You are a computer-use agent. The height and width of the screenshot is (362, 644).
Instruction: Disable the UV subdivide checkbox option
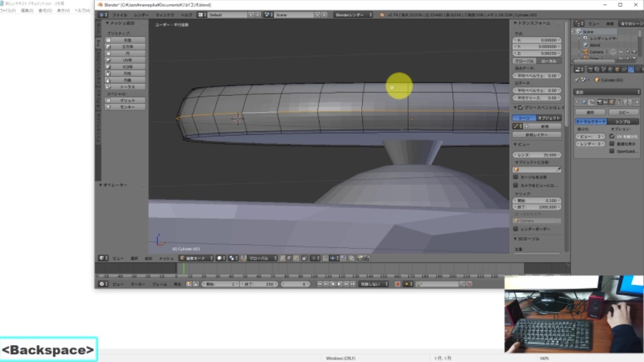[612, 136]
